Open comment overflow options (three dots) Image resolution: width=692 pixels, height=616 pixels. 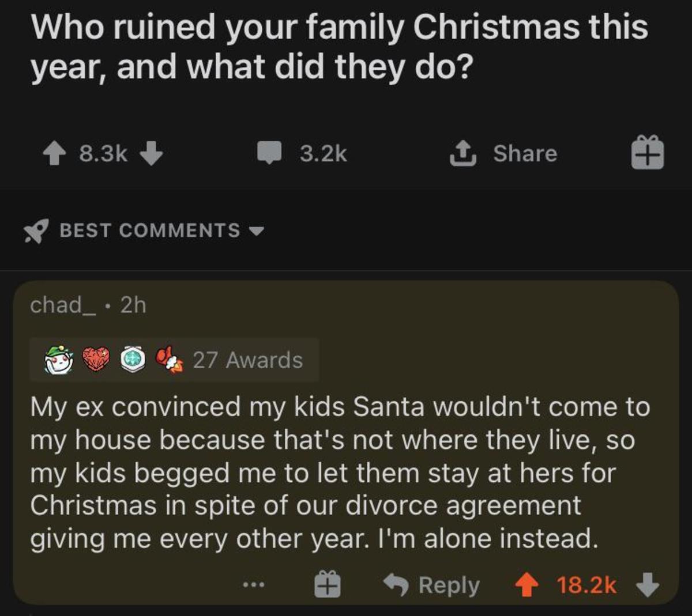click(253, 585)
